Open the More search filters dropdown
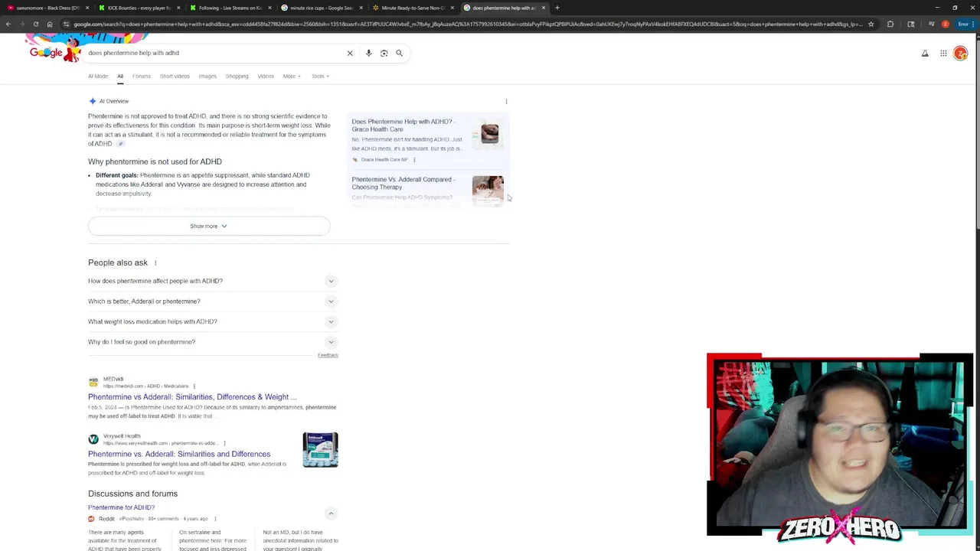This screenshot has width=980, height=551. [x=292, y=76]
